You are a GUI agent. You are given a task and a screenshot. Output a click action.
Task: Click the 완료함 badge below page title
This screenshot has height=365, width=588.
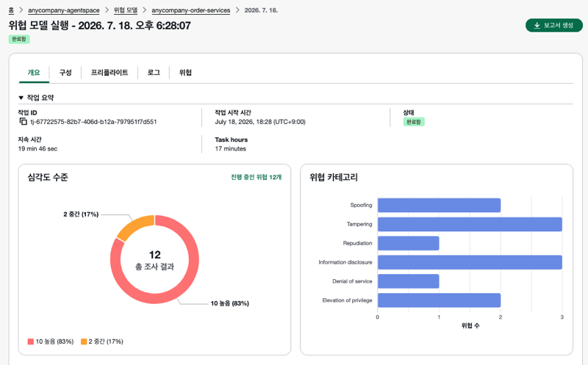click(x=19, y=39)
